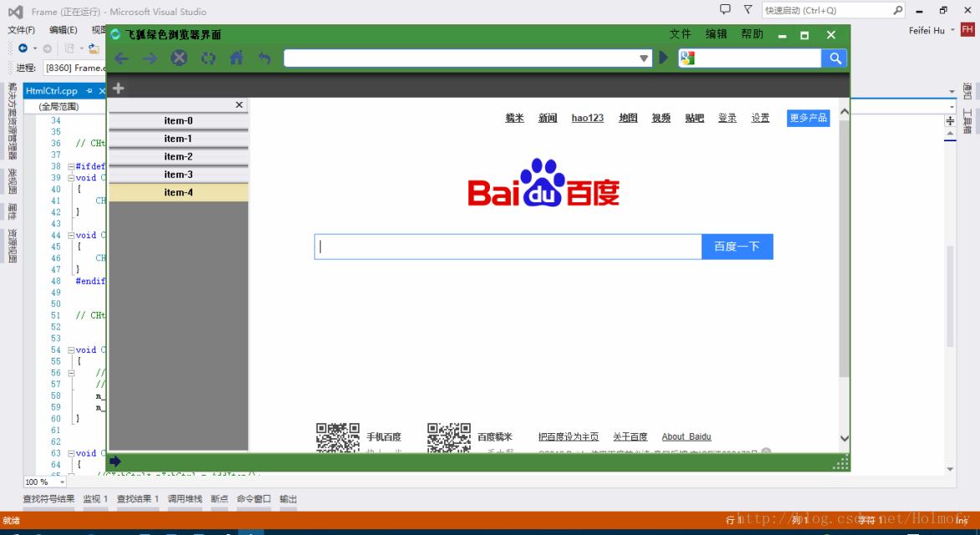Collapse the void function at line 54
Viewport: 980px width, 535px height.
point(70,350)
